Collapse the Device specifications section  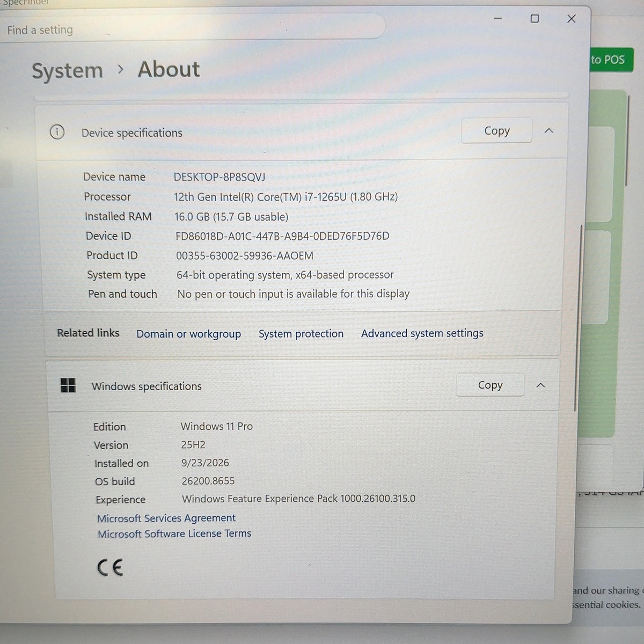click(548, 130)
